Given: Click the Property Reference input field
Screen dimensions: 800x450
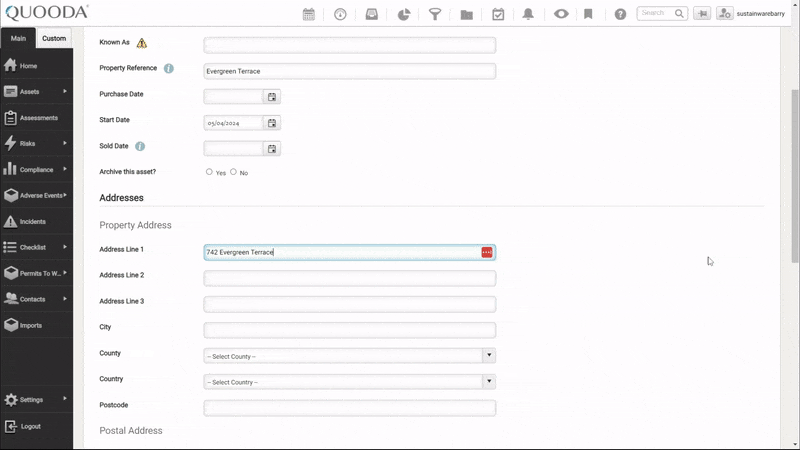Looking at the screenshot, I should (349, 71).
